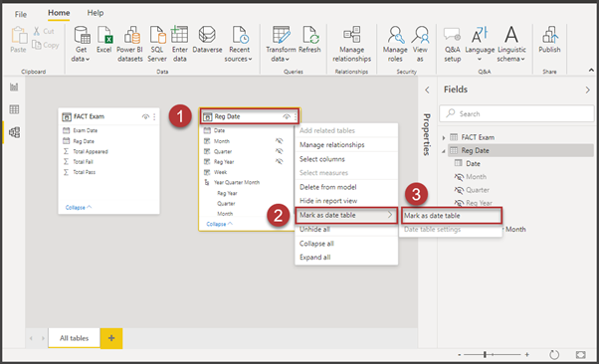Open the Linguistic schema dropdown
Screen dimensions: 599x364
click(x=511, y=44)
